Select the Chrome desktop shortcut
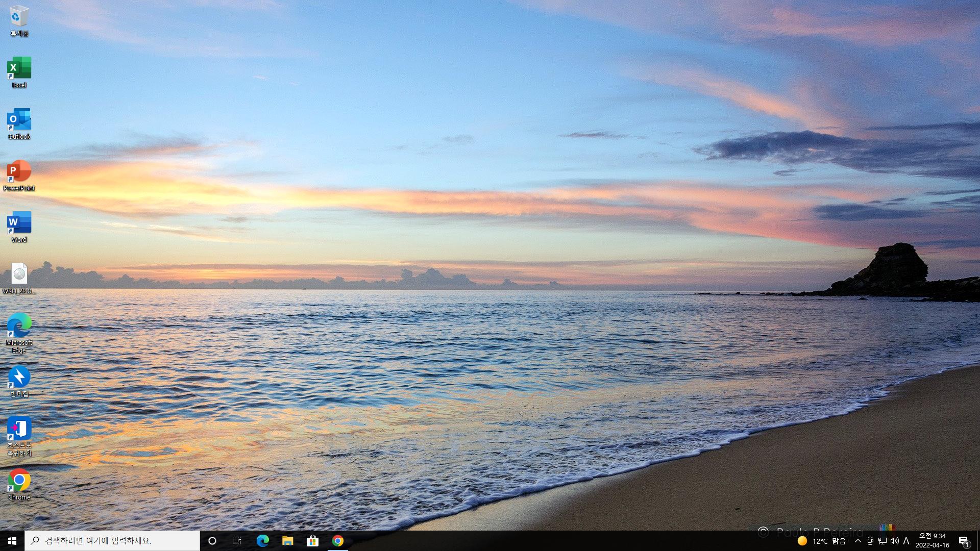 (19, 485)
